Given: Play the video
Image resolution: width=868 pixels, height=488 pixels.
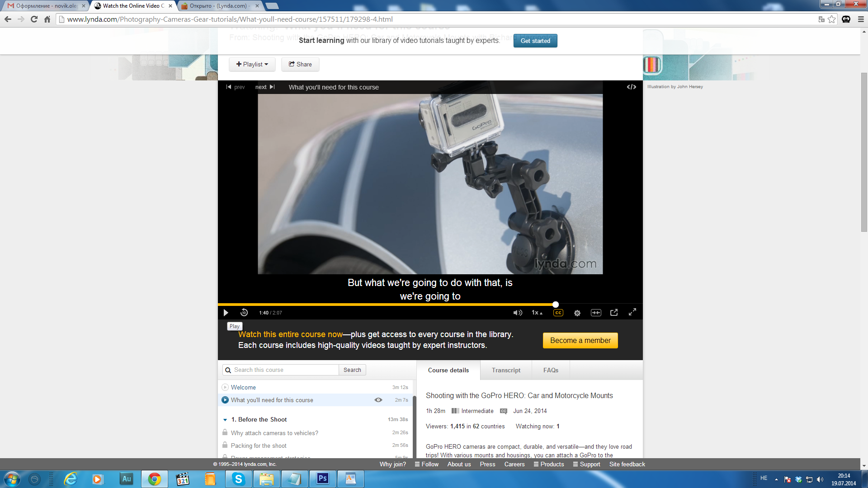Looking at the screenshot, I should coord(226,313).
